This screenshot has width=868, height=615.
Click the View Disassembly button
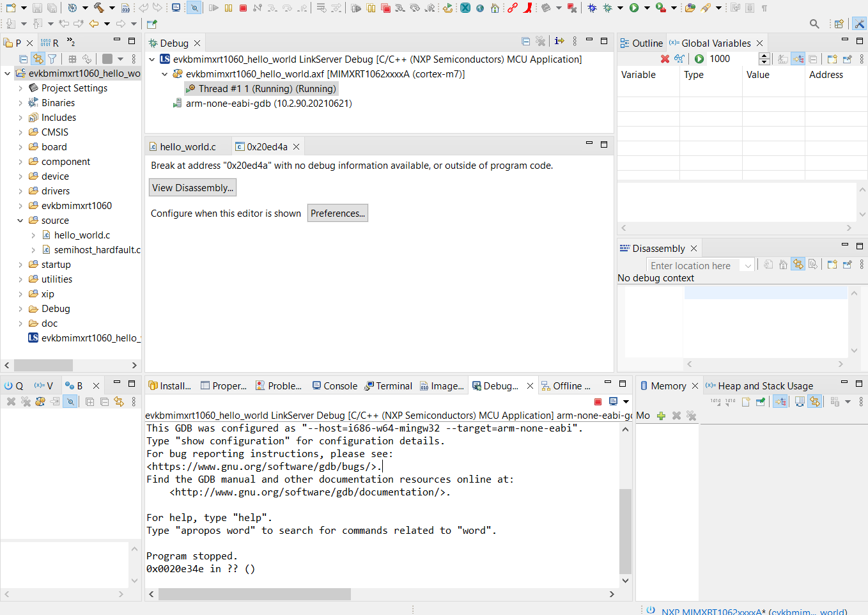pos(192,187)
